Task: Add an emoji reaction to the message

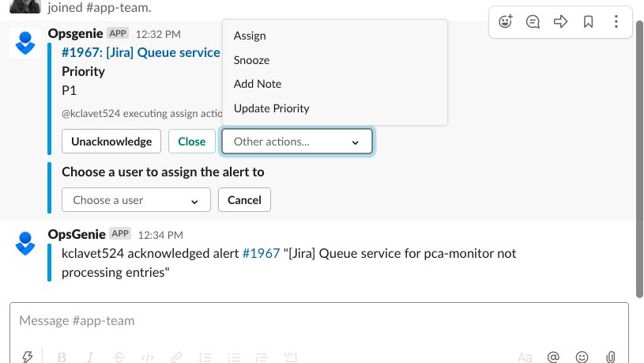Action: coord(506,22)
